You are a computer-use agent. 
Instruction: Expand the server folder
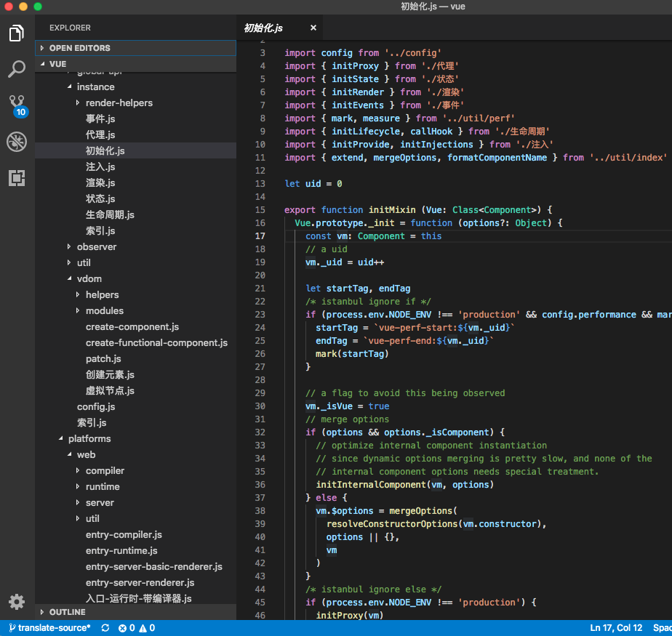(135, 502)
